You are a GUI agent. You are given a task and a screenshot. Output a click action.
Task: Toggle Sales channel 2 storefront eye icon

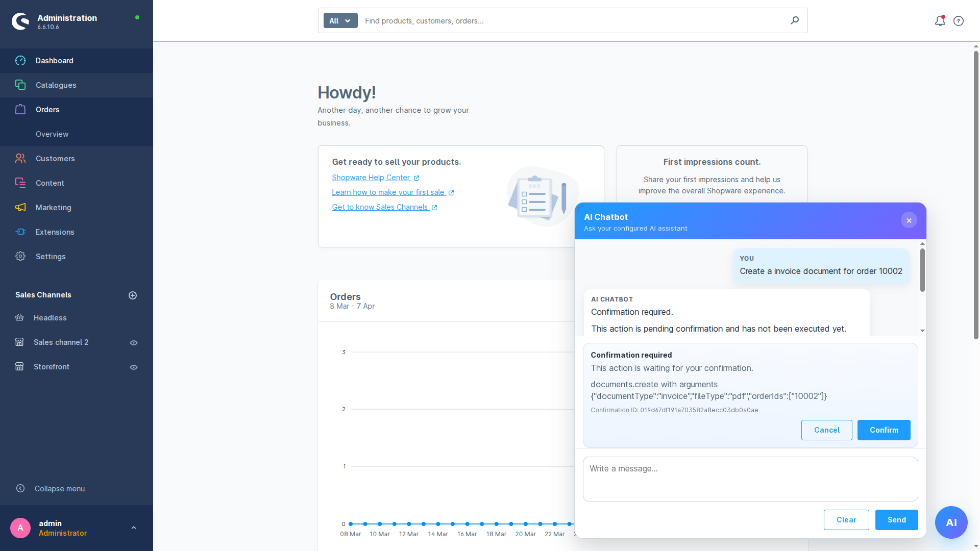(x=134, y=343)
